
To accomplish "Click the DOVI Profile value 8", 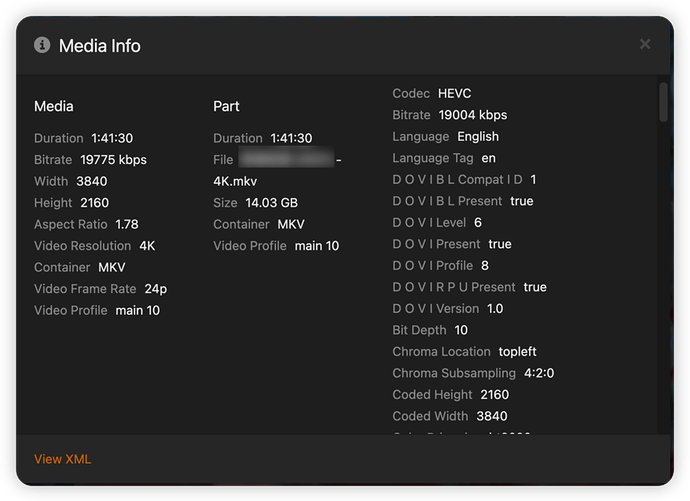I will (485, 266).
